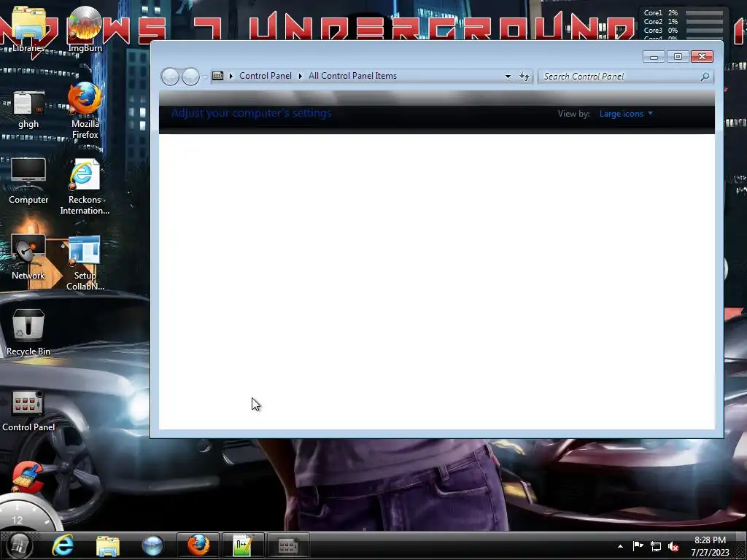Open the Mozilla Firefox desktop shortcut
This screenshot has height=560, width=747.
(85, 111)
